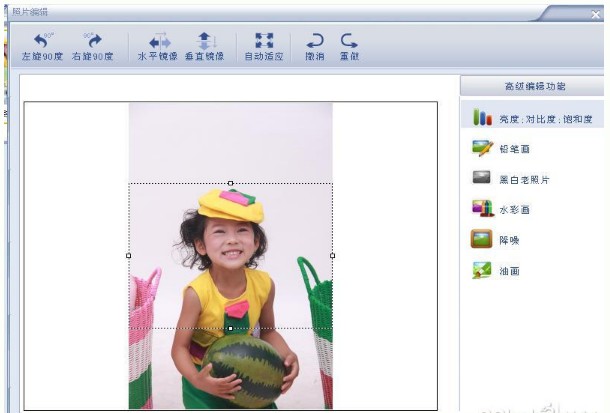Viewport: 610px width, 413px height.
Task: Click the photo editing (照片编辑) window title
Action: 29,11
